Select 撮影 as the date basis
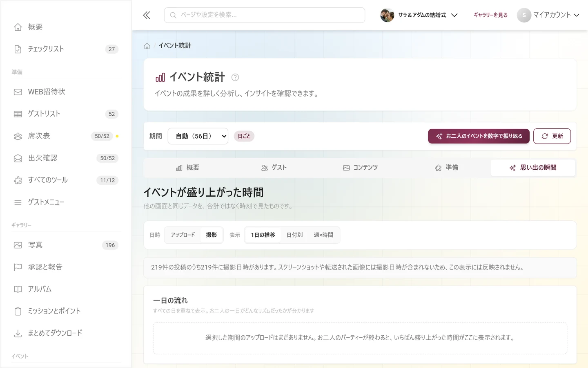588x368 pixels. coord(212,235)
